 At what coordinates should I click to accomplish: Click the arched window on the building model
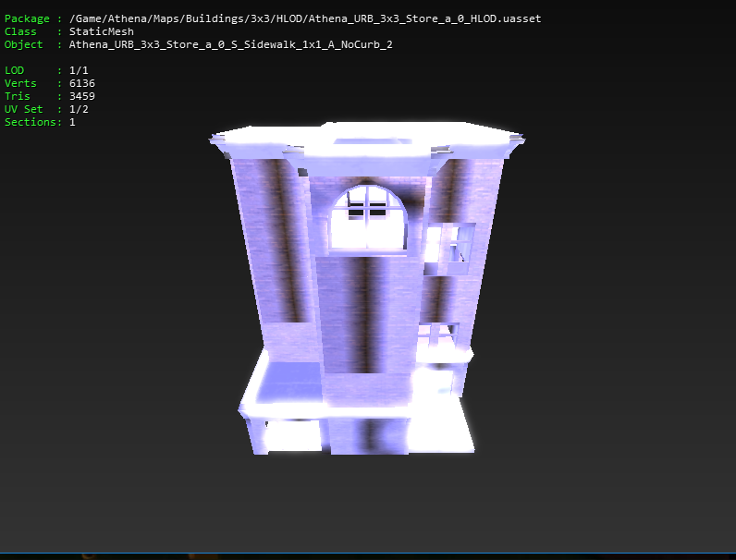tap(368, 218)
